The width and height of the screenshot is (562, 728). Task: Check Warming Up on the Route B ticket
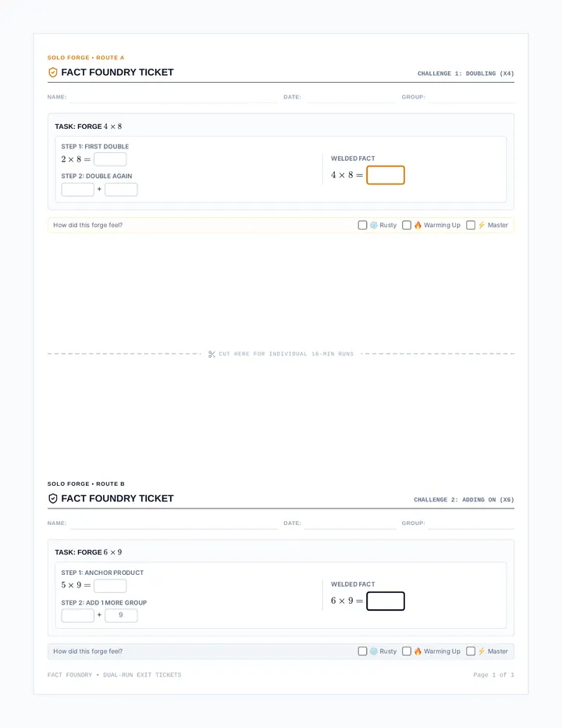[407, 651]
